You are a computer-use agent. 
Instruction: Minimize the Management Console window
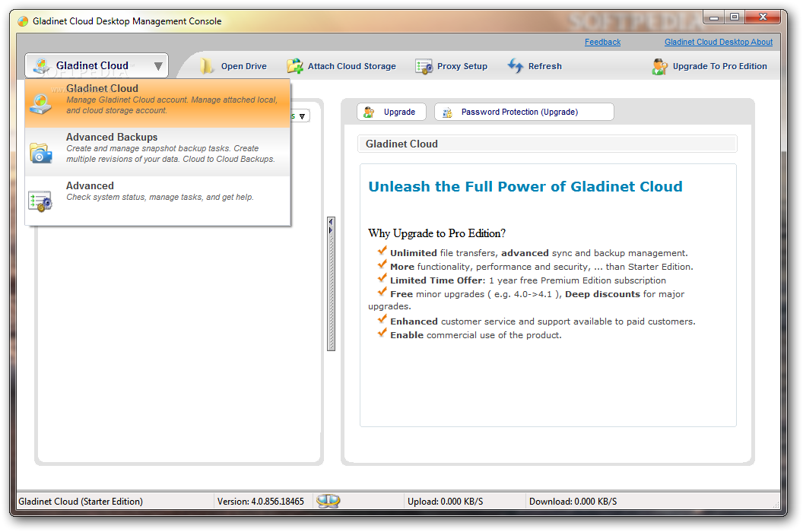[714, 17]
